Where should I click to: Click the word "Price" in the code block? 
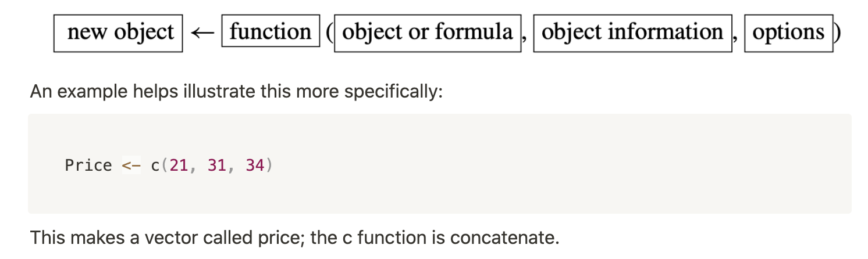tap(88, 166)
